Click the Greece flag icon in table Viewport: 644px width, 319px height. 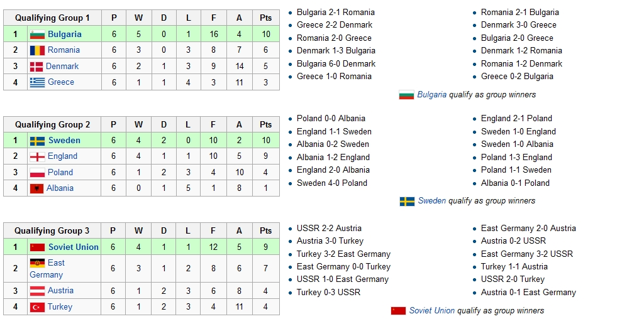pyautogui.click(x=37, y=82)
